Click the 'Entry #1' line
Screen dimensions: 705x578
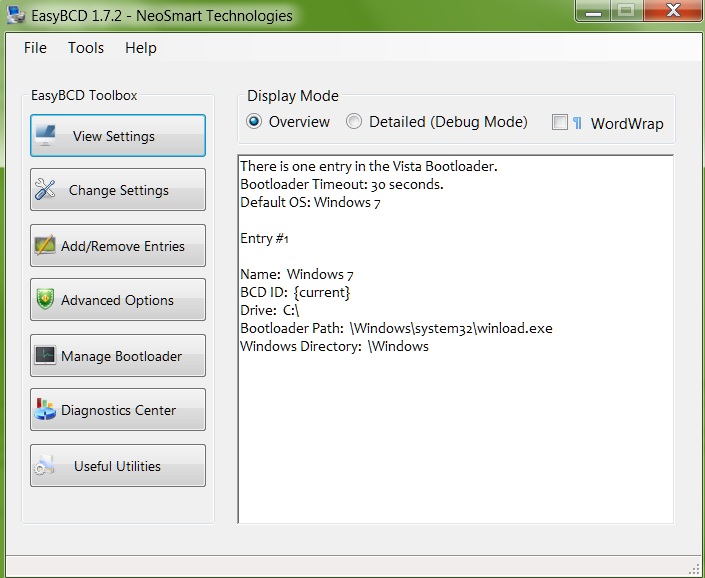coord(264,238)
